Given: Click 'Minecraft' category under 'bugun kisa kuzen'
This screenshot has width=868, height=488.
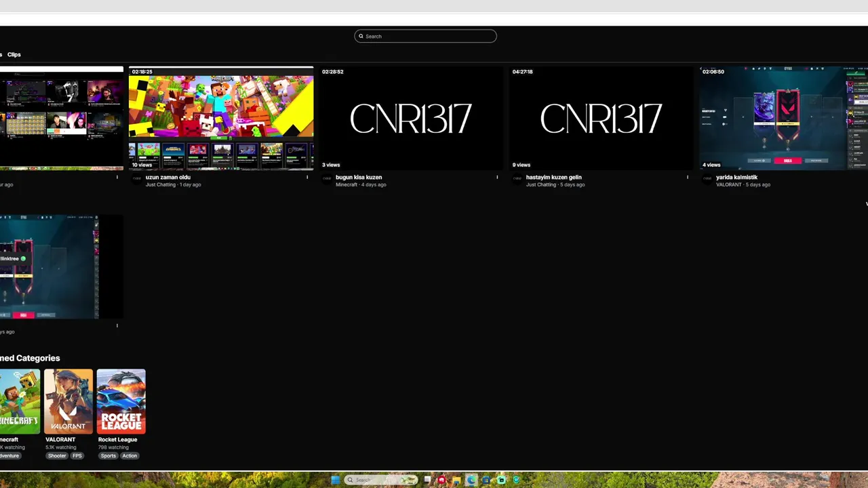Looking at the screenshot, I should click(347, 184).
